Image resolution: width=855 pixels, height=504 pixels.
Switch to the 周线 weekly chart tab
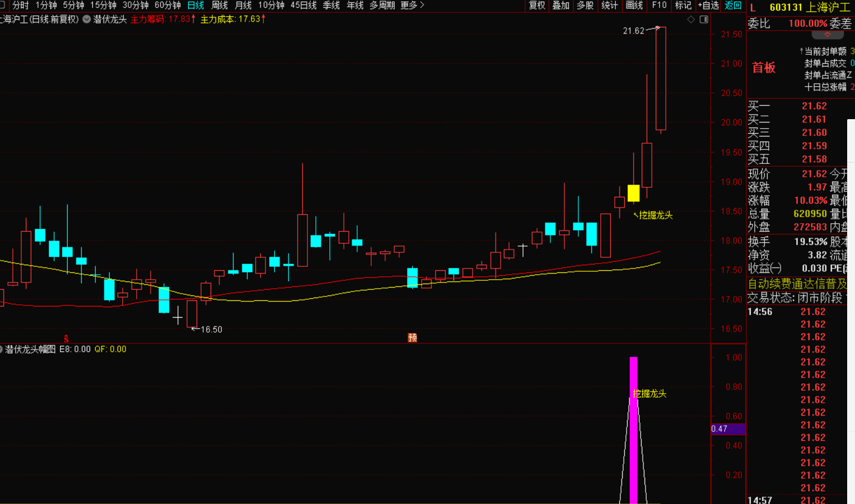coord(219,6)
